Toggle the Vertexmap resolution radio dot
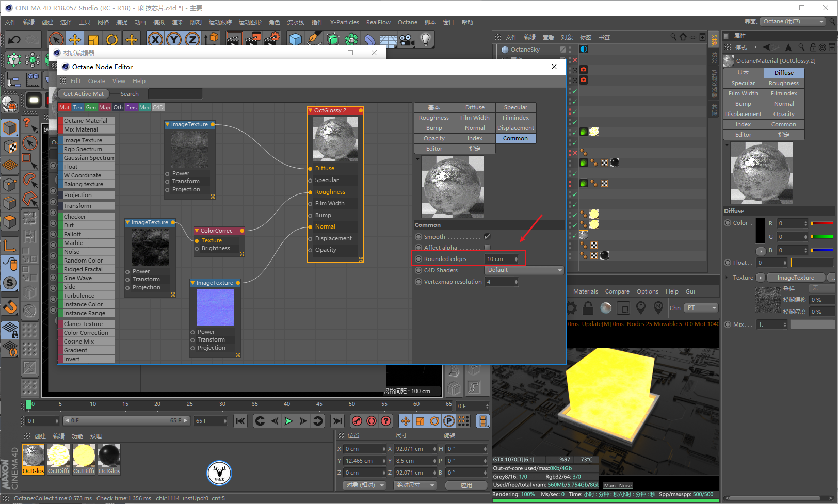This screenshot has height=504, width=838. click(418, 282)
